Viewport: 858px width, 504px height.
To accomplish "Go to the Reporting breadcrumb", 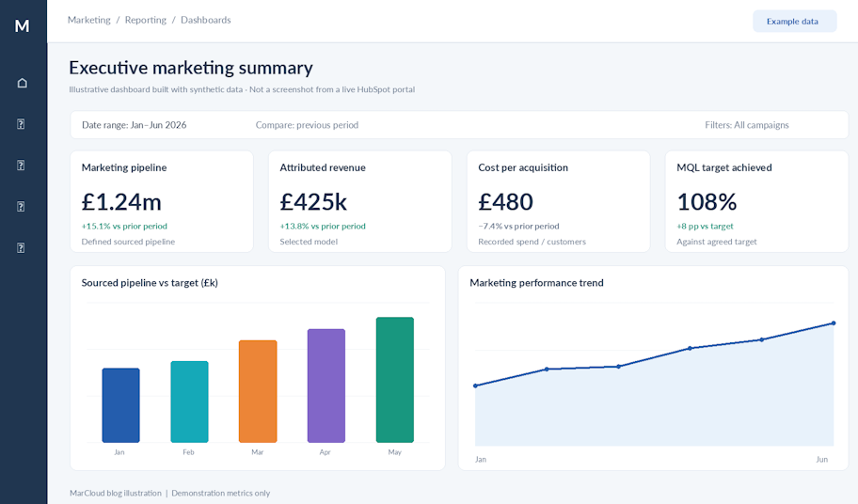I will point(146,21).
